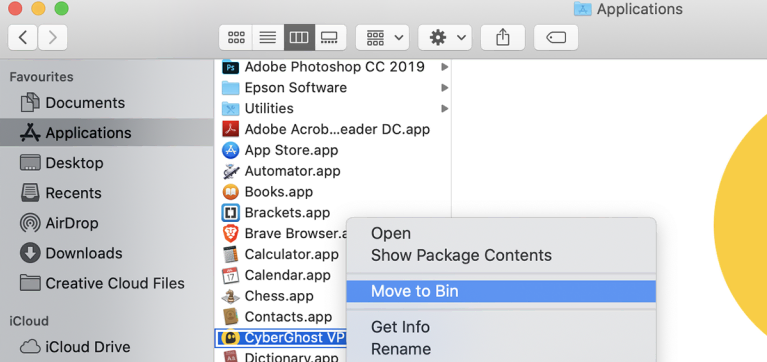Open the Group By dropdown in toolbar
Screen dimensions: 767x362
pos(383,38)
